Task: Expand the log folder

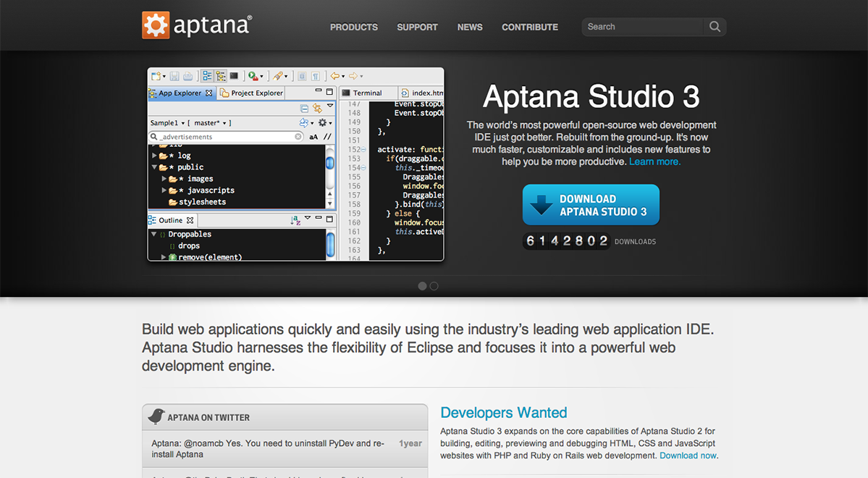Action: tap(154, 156)
